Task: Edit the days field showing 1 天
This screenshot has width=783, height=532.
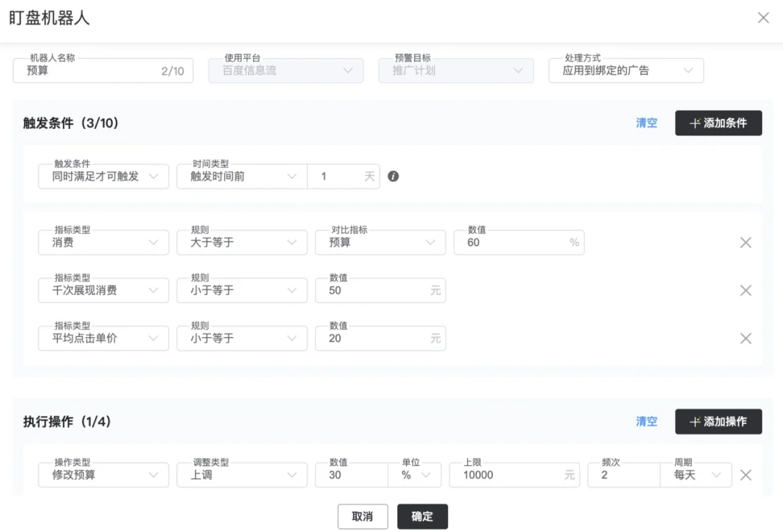Action: (x=344, y=176)
